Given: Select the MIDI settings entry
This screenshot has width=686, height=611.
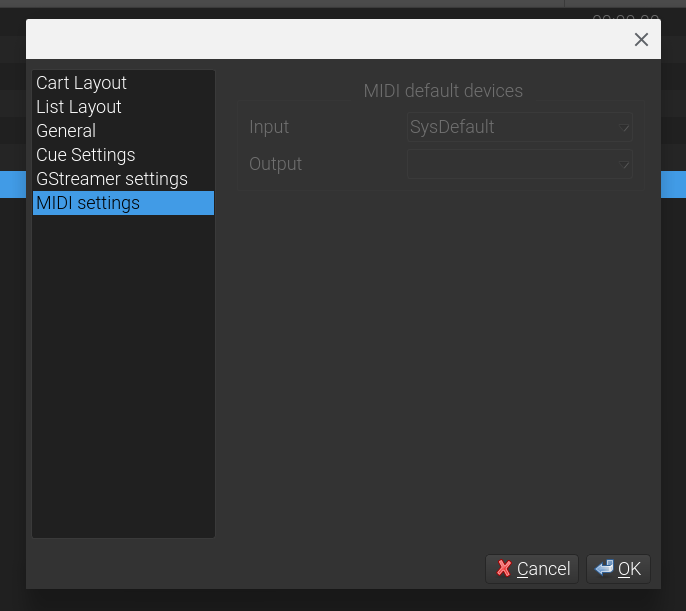Looking at the screenshot, I should (123, 203).
